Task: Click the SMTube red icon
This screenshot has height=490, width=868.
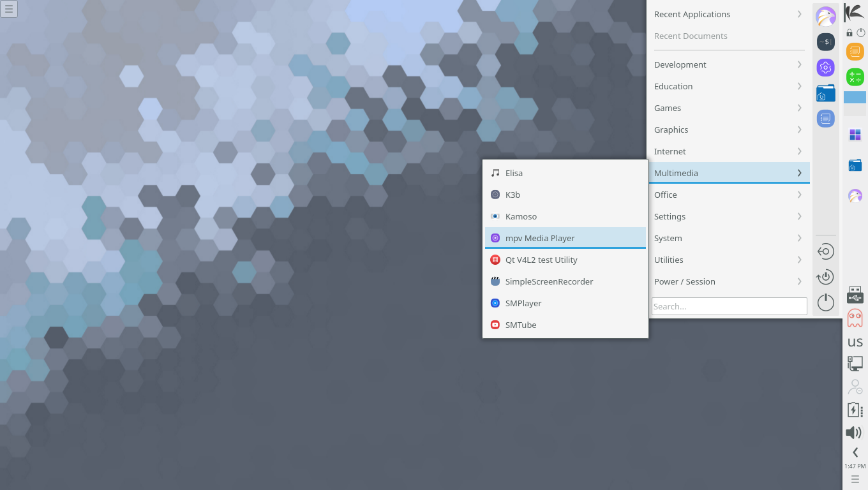Action: click(495, 325)
